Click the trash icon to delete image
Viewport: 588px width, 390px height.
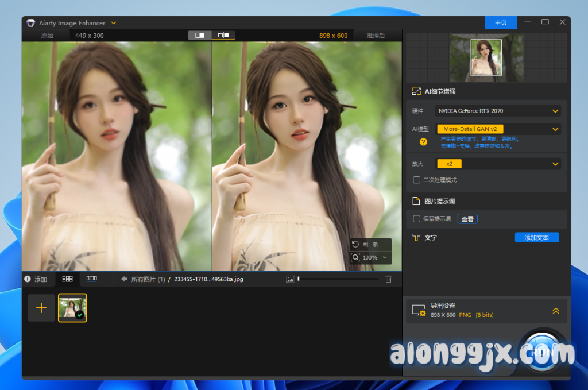pyautogui.click(x=388, y=279)
